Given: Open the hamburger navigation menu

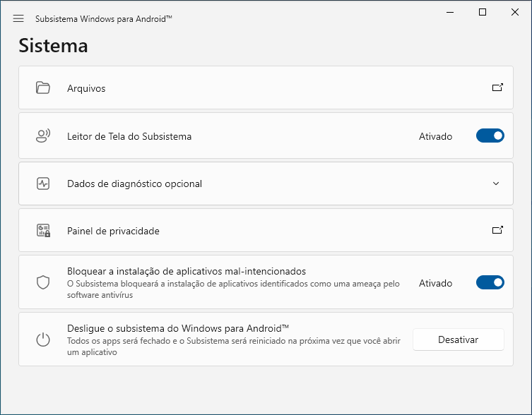Looking at the screenshot, I should coord(18,18).
